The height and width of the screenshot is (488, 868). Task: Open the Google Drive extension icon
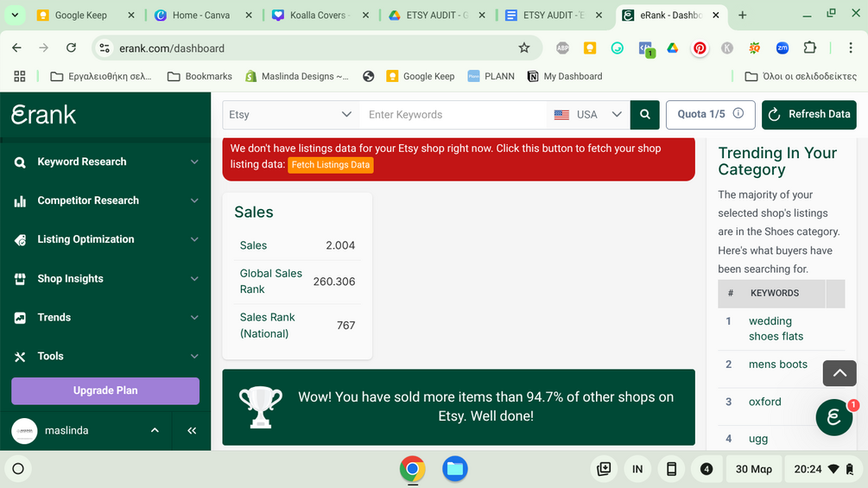click(x=672, y=48)
